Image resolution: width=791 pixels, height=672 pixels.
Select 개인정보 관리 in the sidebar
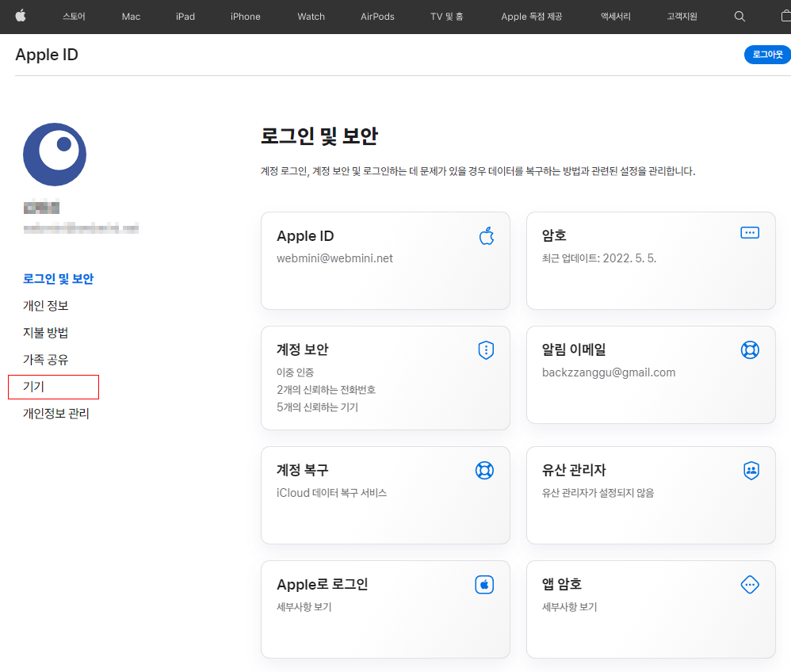point(56,414)
